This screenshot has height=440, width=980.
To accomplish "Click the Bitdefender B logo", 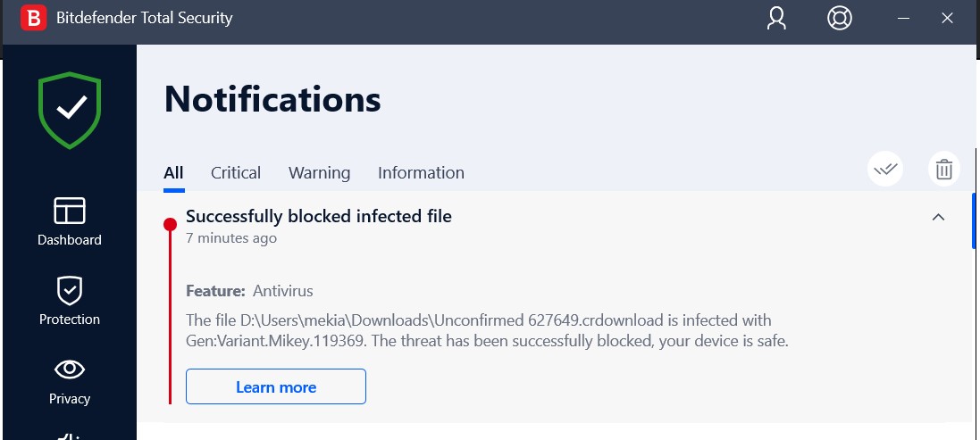I will tap(34, 18).
